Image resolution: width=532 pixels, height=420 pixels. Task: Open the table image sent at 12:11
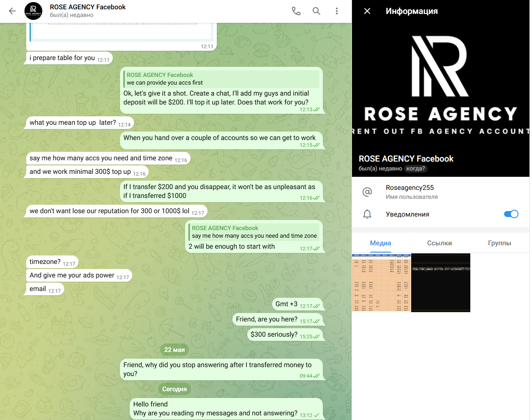[121, 32]
